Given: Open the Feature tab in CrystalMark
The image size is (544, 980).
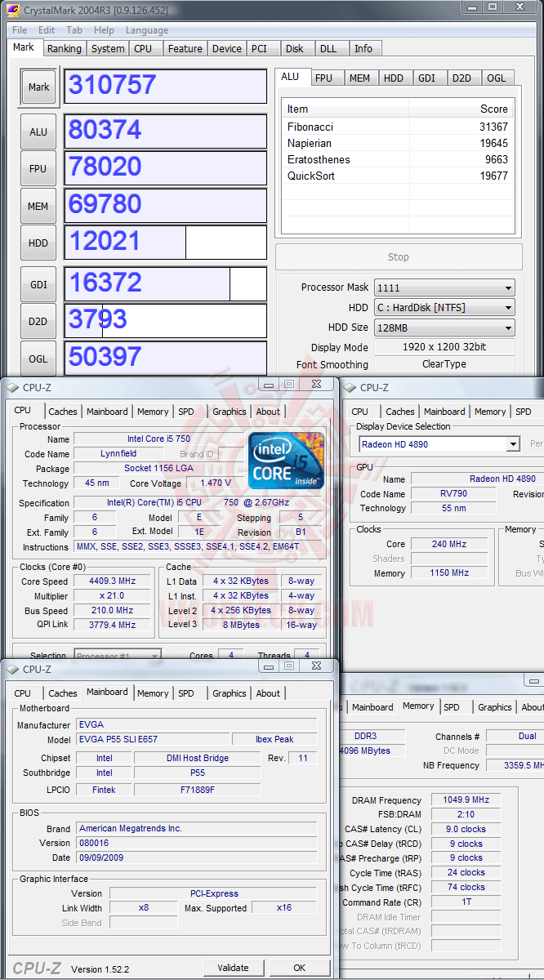Looking at the screenshot, I should (x=185, y=49).
